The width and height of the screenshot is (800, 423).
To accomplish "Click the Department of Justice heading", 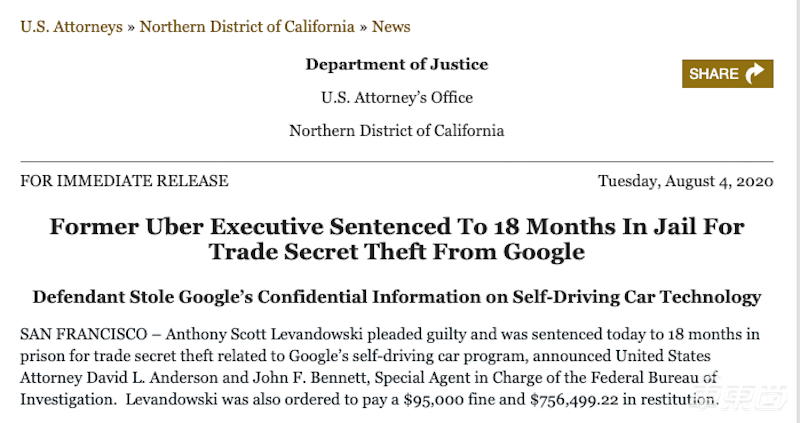I will (x=397, y=65).
